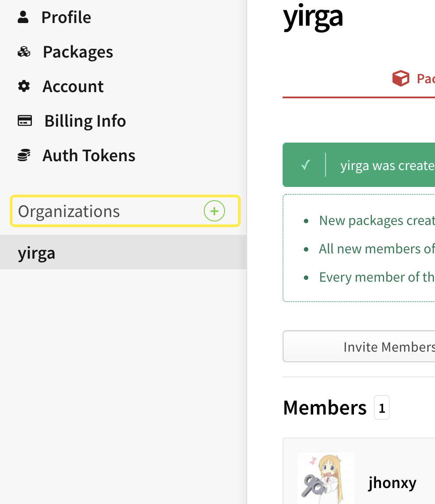Click the checkmark icon in green banner
435x504 pixels.
click(305, 165)
